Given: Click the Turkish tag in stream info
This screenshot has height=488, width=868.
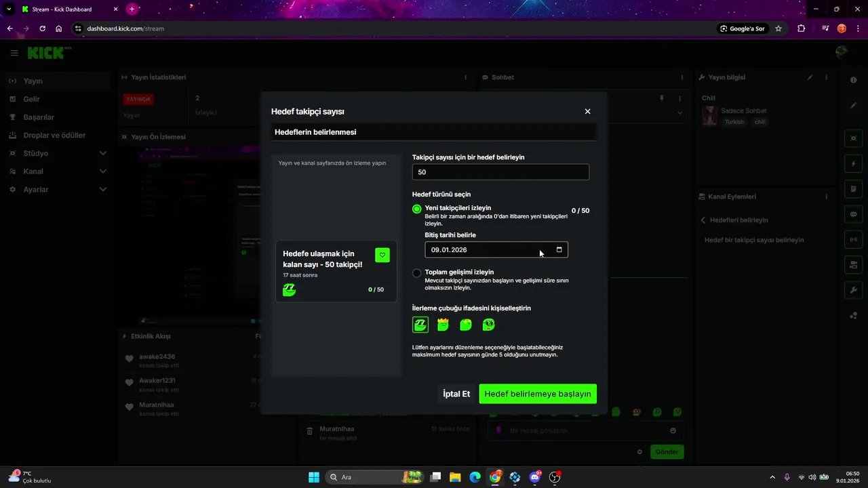Looking at the screenshot, I should (734, 122).
